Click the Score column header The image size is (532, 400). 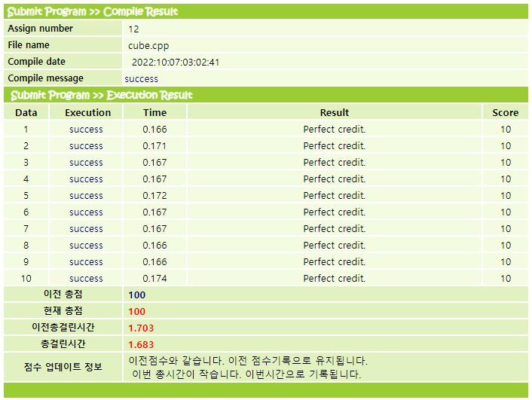point(505,113)
